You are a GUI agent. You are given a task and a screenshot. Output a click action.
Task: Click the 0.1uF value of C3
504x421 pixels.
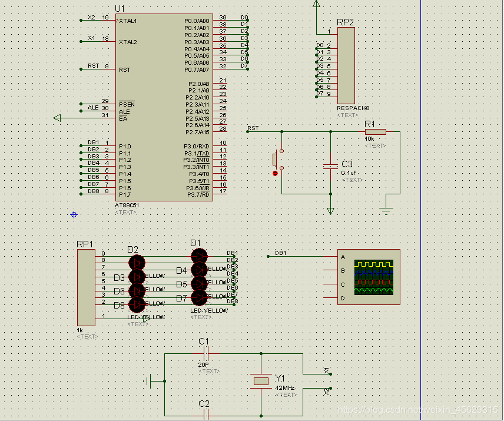[x=349, y=173]
